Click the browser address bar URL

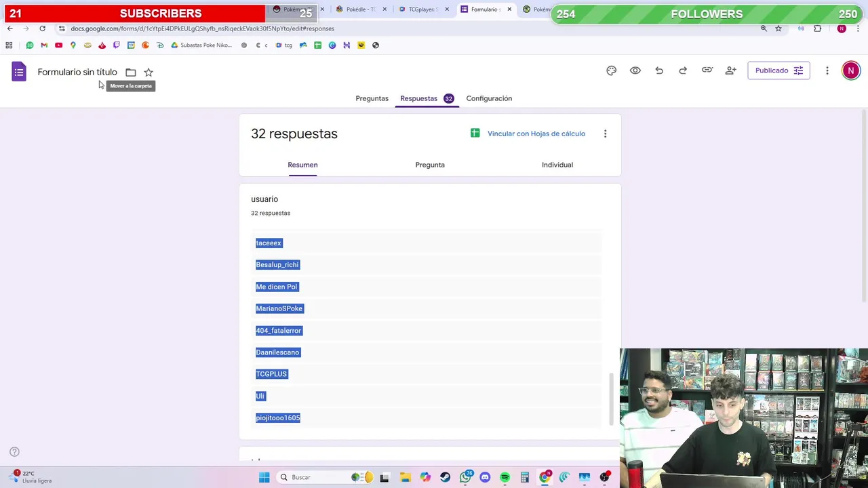pos(202,28)
